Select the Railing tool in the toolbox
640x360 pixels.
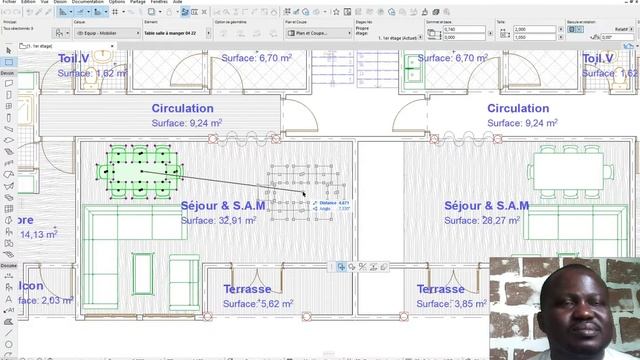point(9,163)
